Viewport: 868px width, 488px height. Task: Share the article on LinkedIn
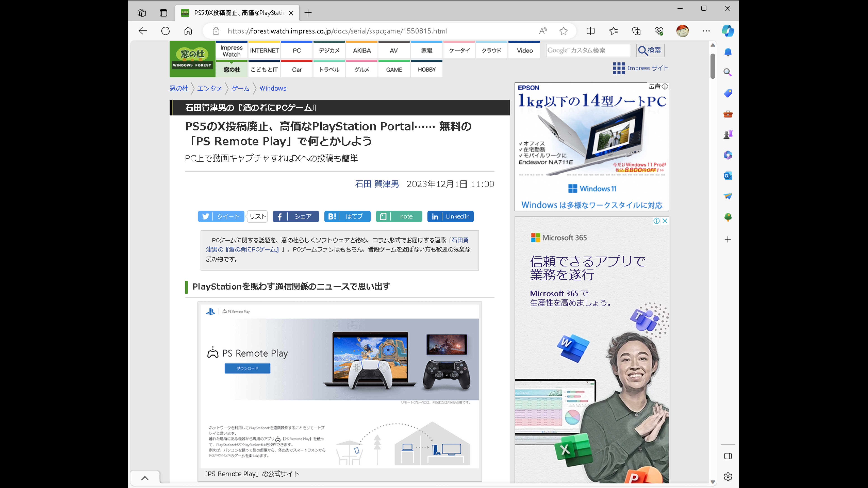[451, 217]
